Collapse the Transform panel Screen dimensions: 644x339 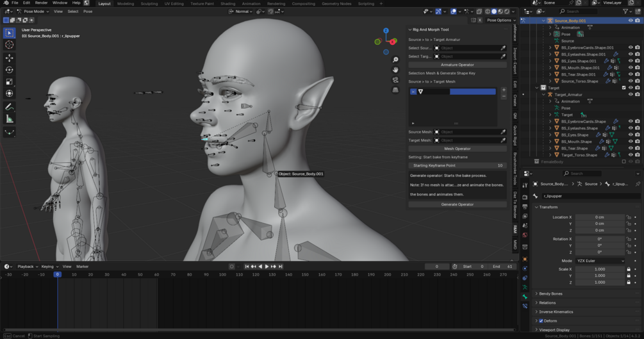(x=548, y=207)
